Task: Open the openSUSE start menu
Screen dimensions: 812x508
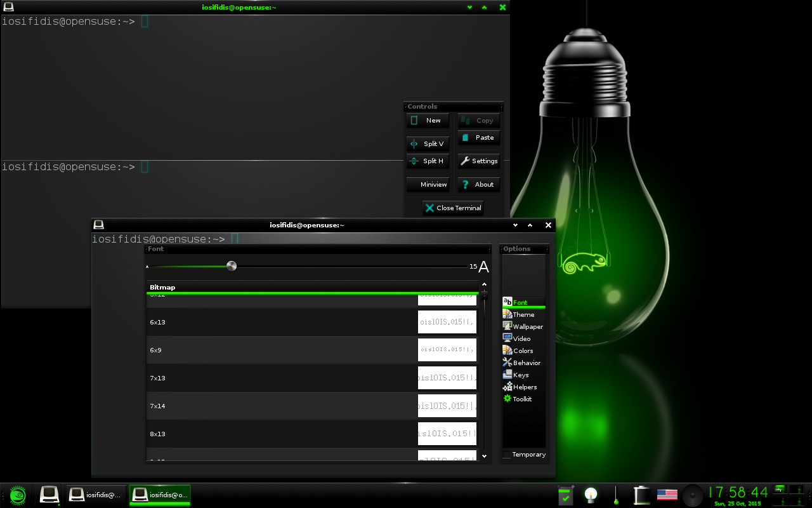Action: 17,495
